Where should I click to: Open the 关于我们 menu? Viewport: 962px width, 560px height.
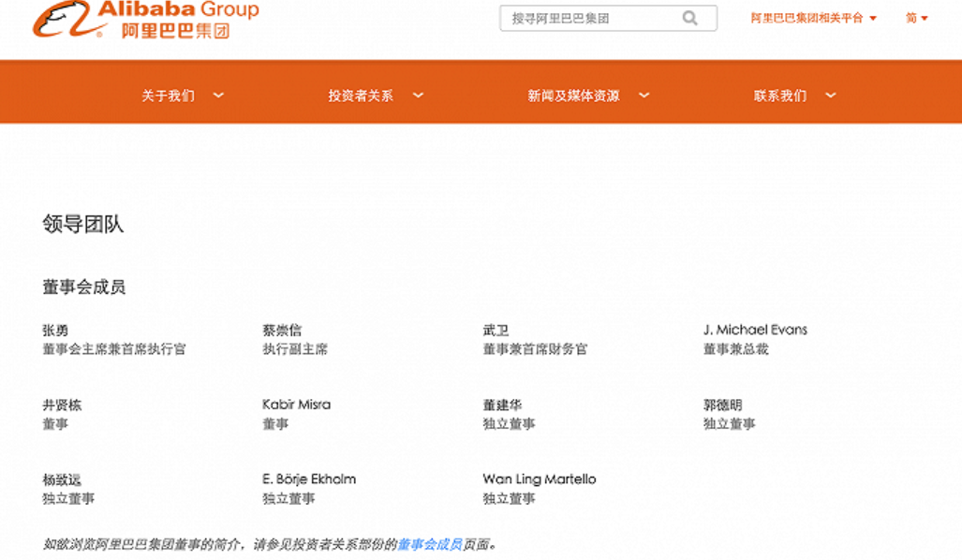[x=168, y=96]
